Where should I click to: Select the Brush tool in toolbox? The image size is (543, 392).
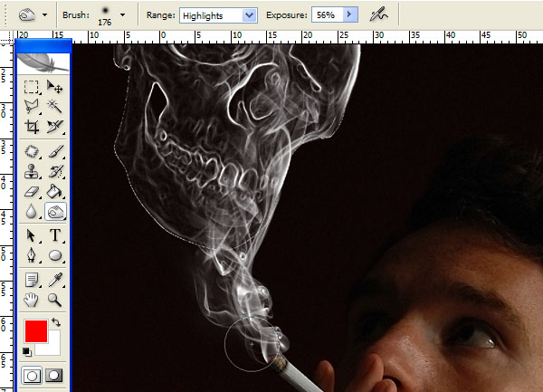tap(54, 151)
